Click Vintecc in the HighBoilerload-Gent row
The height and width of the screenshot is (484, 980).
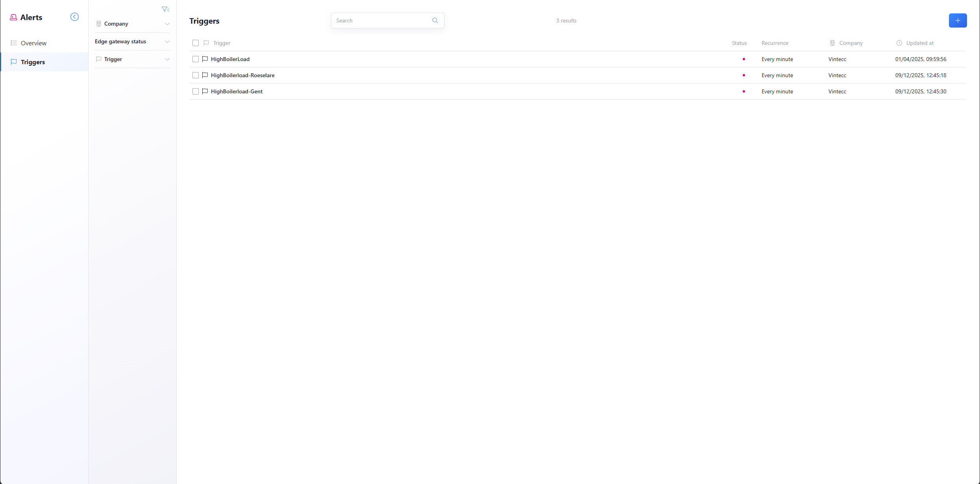point(837,91)
